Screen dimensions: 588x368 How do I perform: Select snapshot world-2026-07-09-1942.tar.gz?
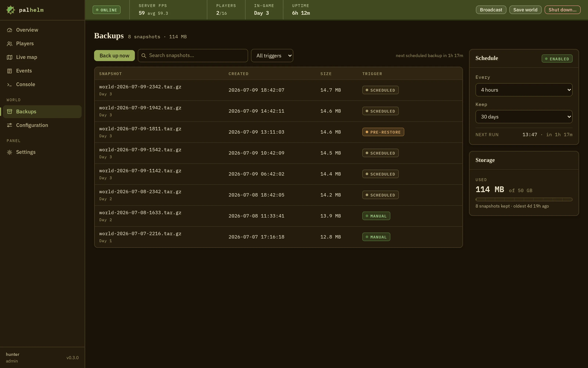(278, 111)
